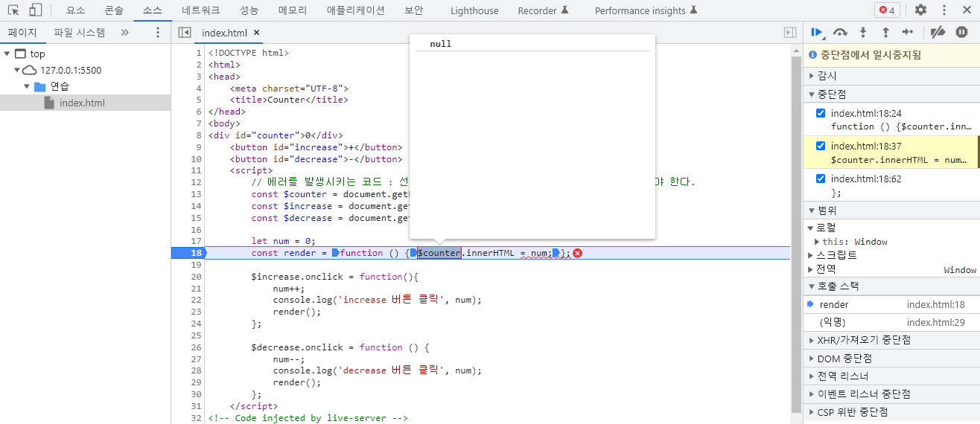Viewport: 980px width, 424px height.
Task: Step out of current function
Action: (885, 32)
